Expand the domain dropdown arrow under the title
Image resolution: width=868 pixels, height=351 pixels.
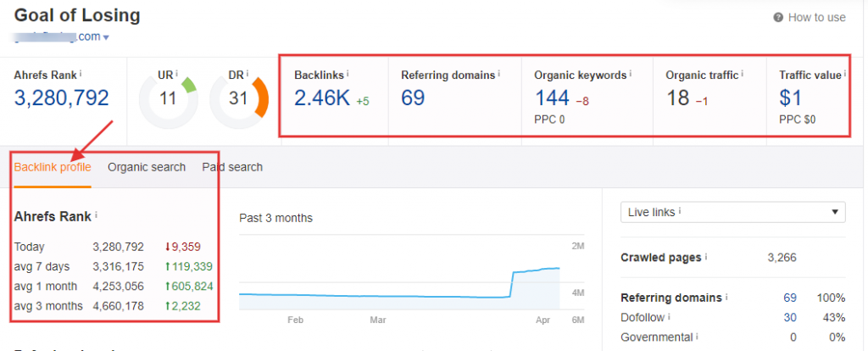[106, 37]
